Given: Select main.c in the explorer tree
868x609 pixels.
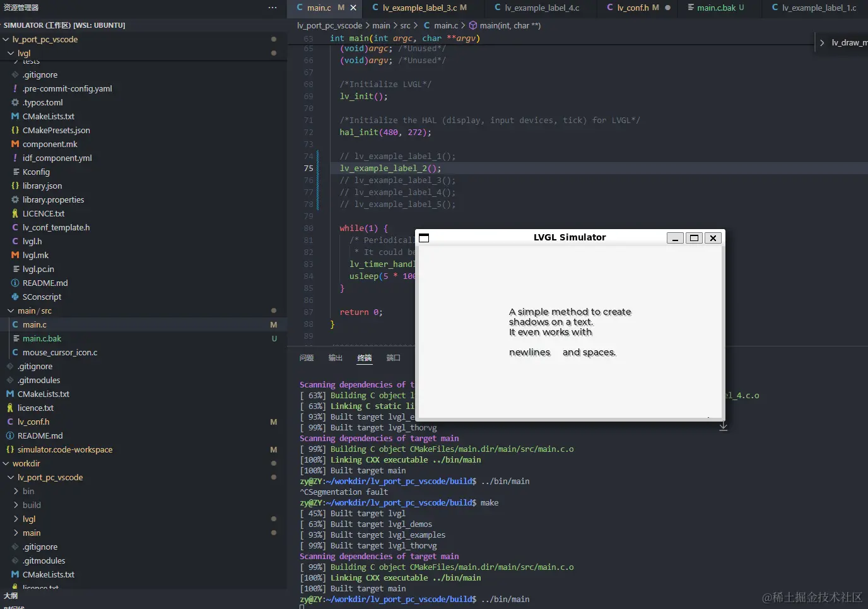Looking at the screenshot, I should click(x=35, y=324).
